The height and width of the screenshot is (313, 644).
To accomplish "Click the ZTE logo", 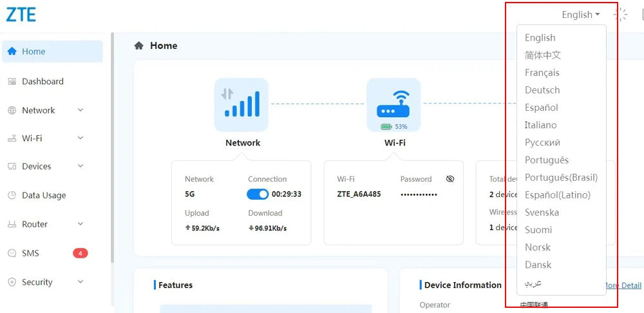I will [x=21, y=14].
